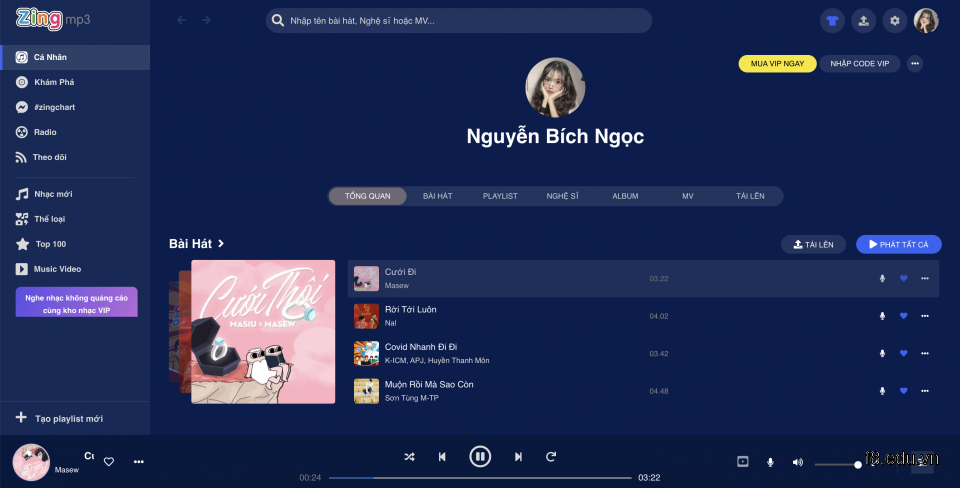Open more options beside NHẬP CODE VIP
The height and width of the screenshot is (488, 960).
click(x=915, y=64)
